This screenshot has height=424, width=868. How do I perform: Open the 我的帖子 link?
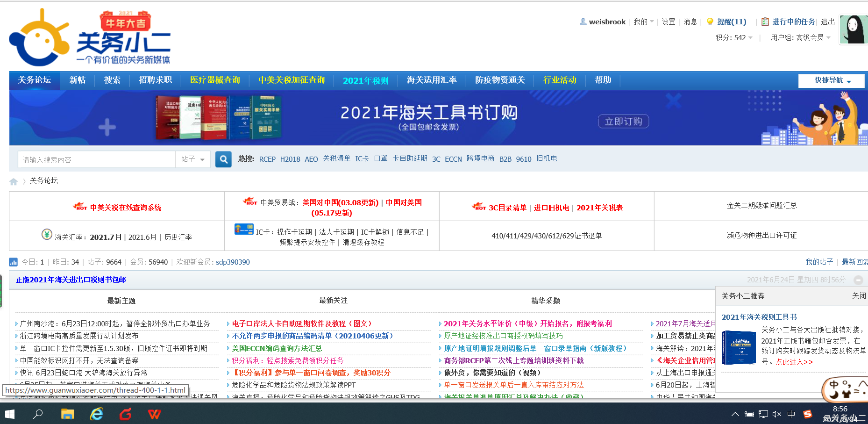[x=819, y=262]
